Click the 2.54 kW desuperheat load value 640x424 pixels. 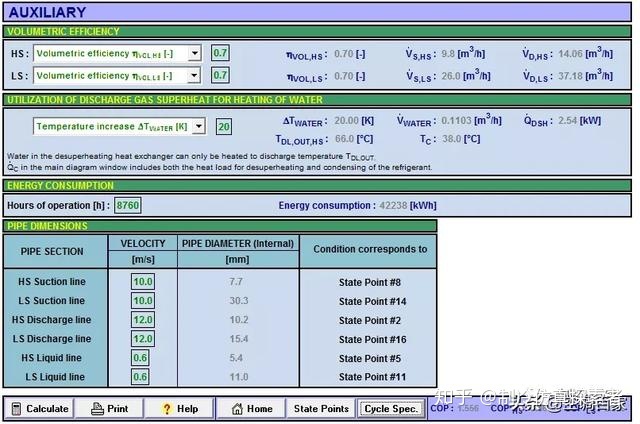coord(567,121)
